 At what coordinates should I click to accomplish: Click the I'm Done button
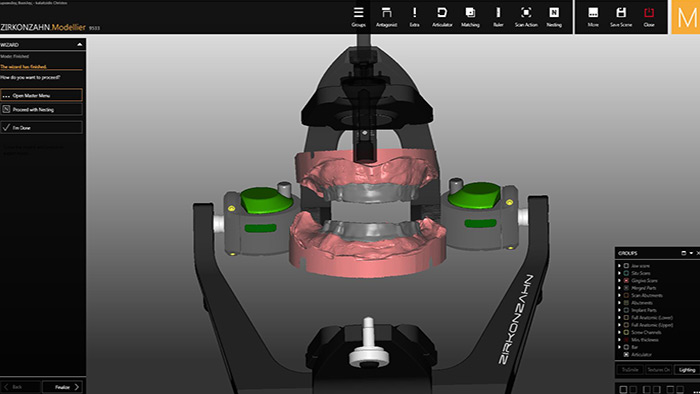coord(42,128)
